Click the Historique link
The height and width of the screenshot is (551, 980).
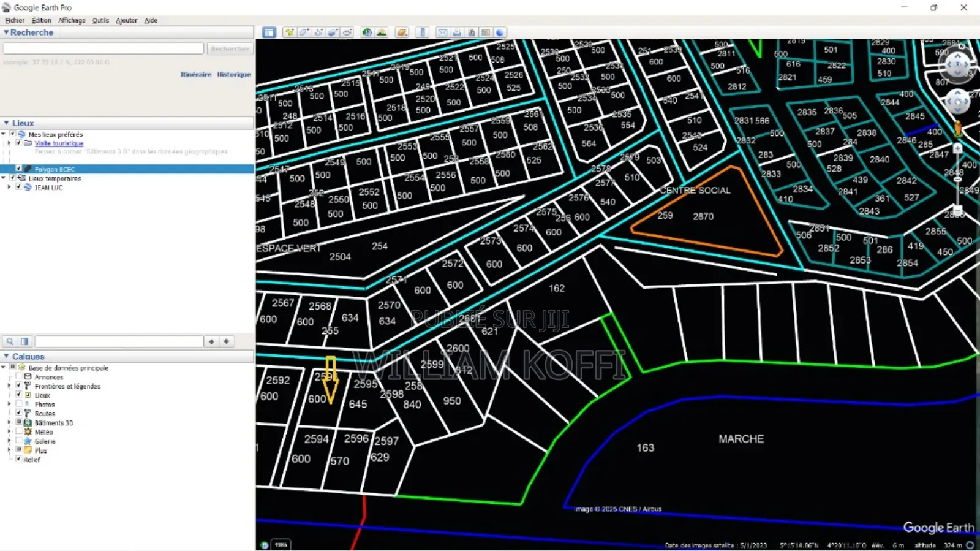point(234,74)
